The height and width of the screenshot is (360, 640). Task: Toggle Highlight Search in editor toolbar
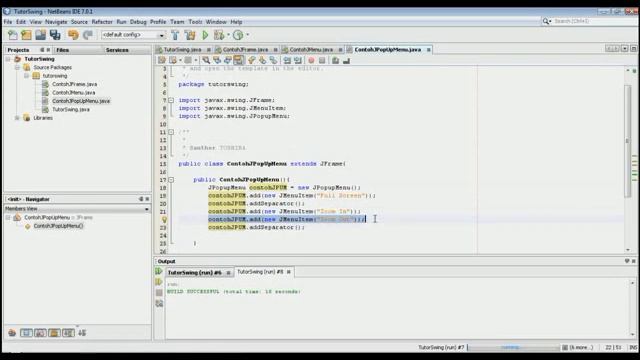pyautogui.click(x=238, y=60)
